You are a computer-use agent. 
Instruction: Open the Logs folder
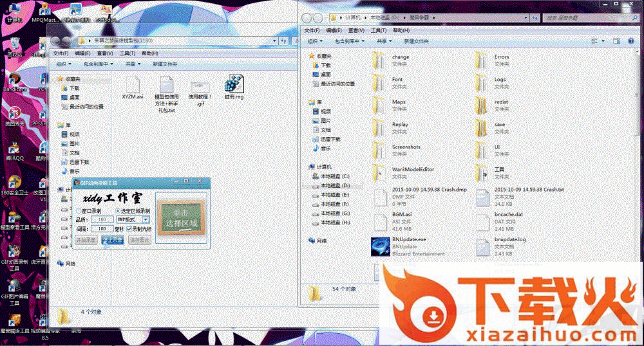click(x=491, y=83)
